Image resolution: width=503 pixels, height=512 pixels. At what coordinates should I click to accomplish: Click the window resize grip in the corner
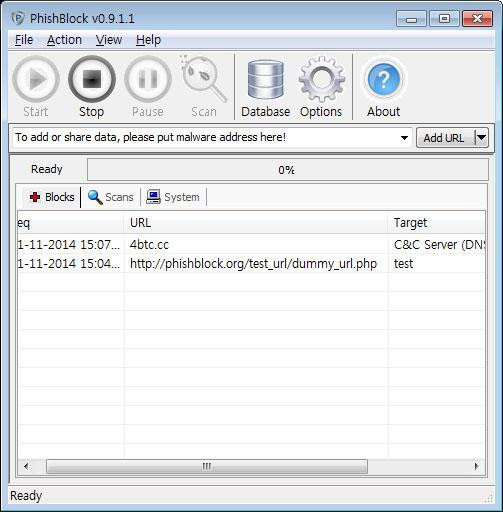point(489,498)
